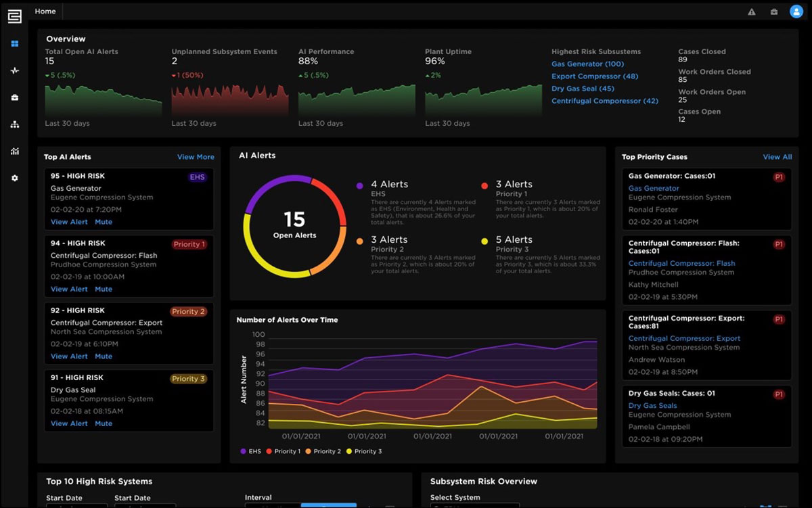Click the Plant Uptime sparkline chart
Screen dimensions: 812x508
coord(483,100)
